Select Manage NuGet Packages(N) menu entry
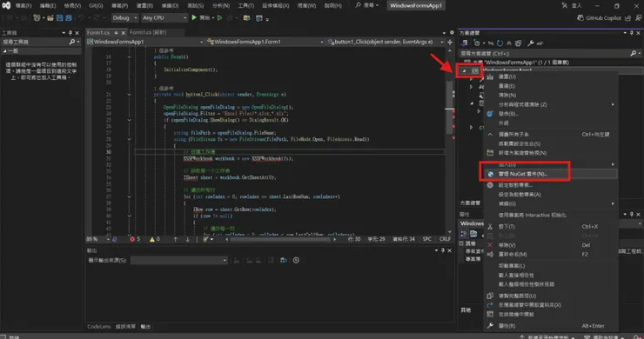Viewport: 644px width, 339px height. click(x=550, y=174)
